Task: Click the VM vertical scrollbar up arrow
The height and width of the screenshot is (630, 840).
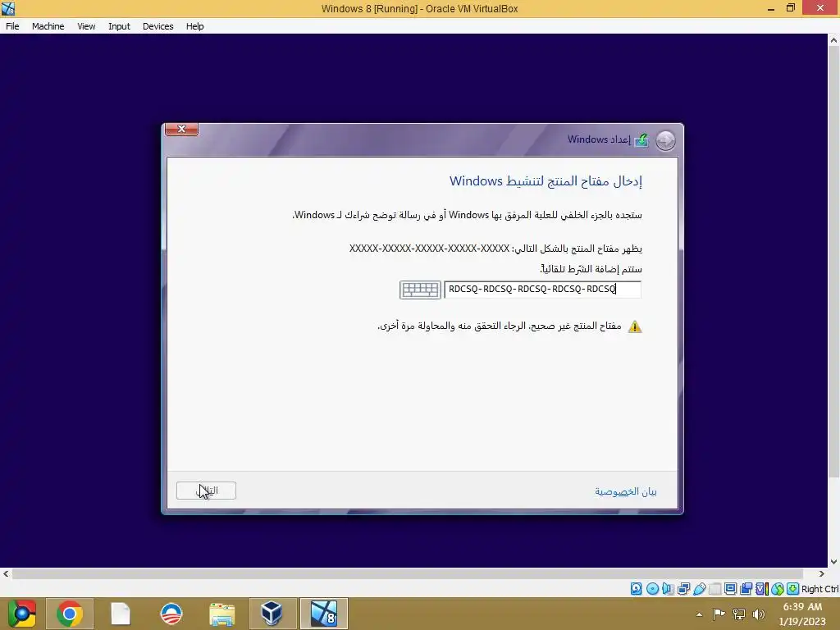Action: pyautogui.click(x=833, y=39)
